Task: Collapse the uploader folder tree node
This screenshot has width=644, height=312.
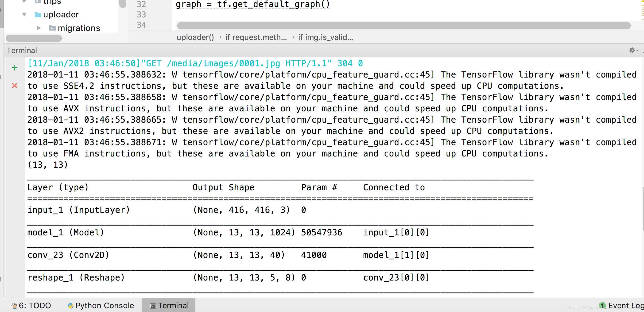Action: point(24,15)
